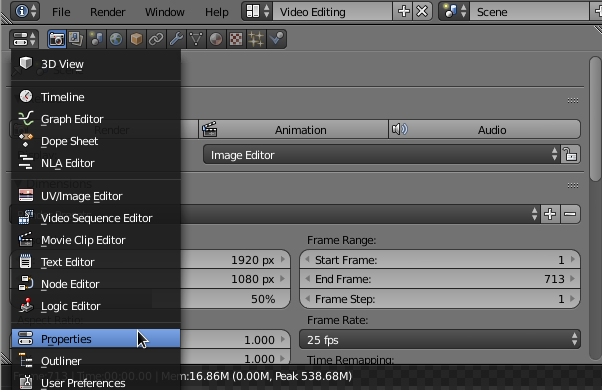602x390 pixels.
Task: Switch editor to Video Sequence Editor
Action: (x=96, y=218)
